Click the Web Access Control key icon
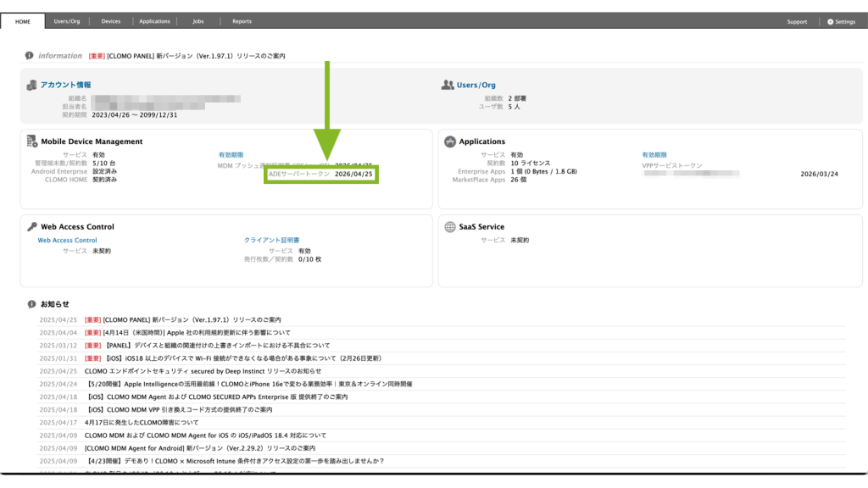868x488 pixels. (32, 227)
